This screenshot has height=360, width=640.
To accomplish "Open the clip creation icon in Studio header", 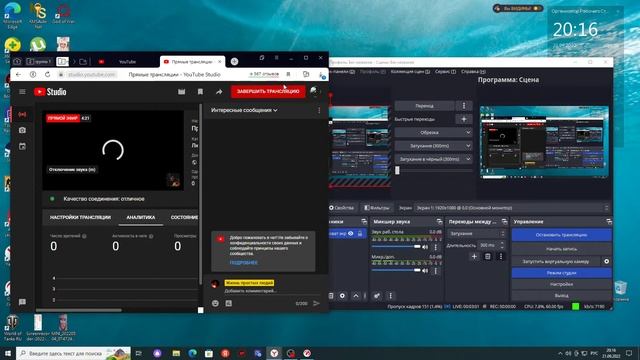I will 182,92.
